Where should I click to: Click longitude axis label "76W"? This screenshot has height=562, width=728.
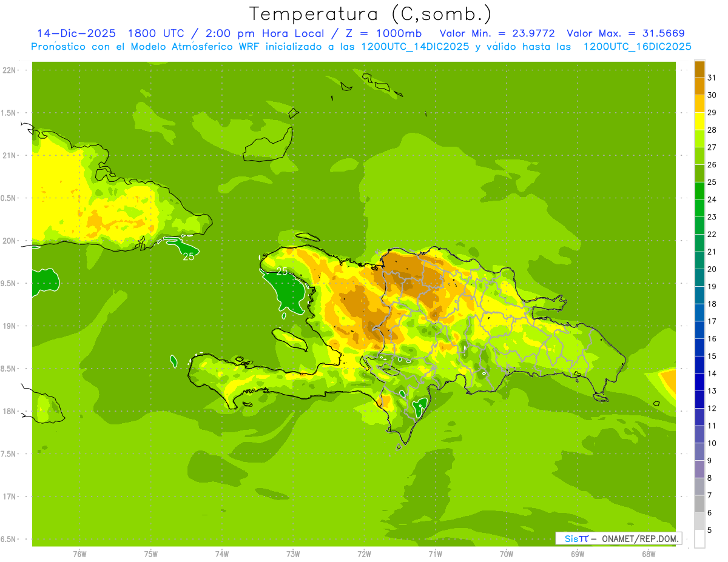(x=79, y=554)
